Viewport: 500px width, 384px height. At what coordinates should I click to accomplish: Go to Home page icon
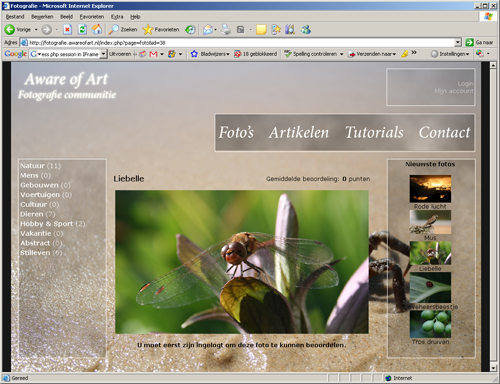coord(97,30)
